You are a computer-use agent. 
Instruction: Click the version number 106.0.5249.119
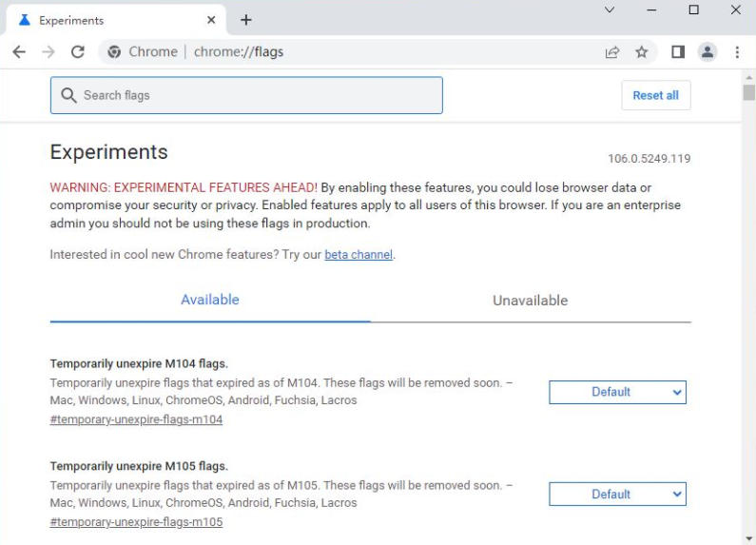[x=649, y=158]
